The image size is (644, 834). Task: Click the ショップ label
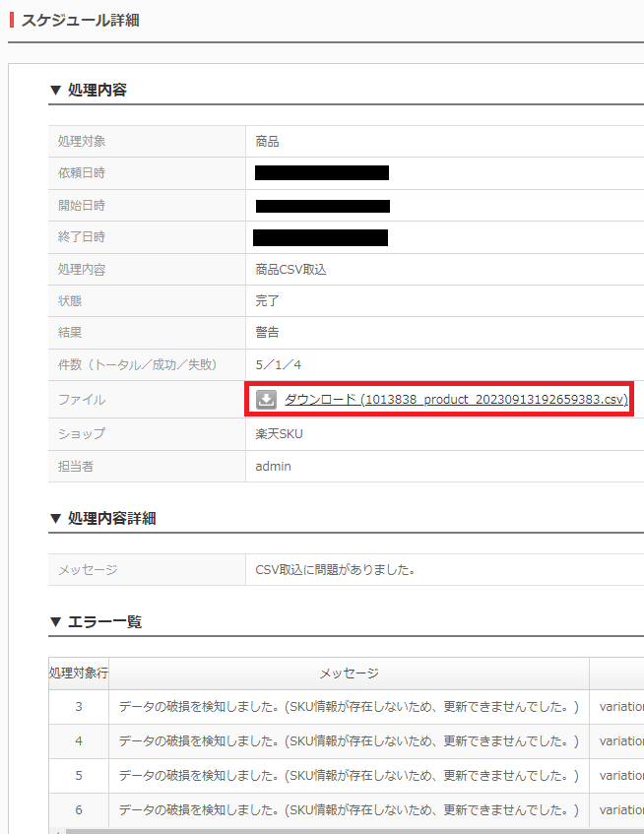82,434
